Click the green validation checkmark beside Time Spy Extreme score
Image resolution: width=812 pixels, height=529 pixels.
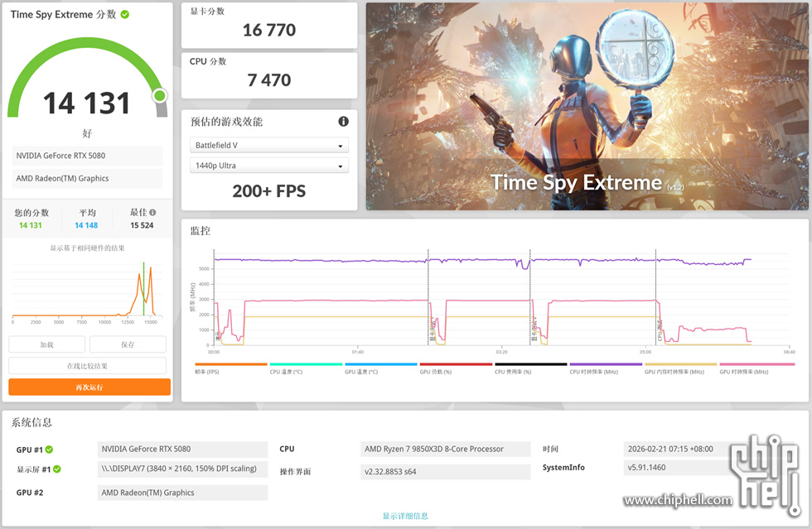tap(125, 15)
